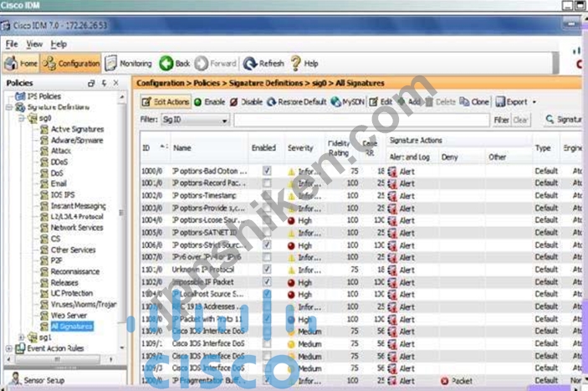This screenshot has width=588, height=391.
Task: Enable the selected signature
Action: click(209, 101)
